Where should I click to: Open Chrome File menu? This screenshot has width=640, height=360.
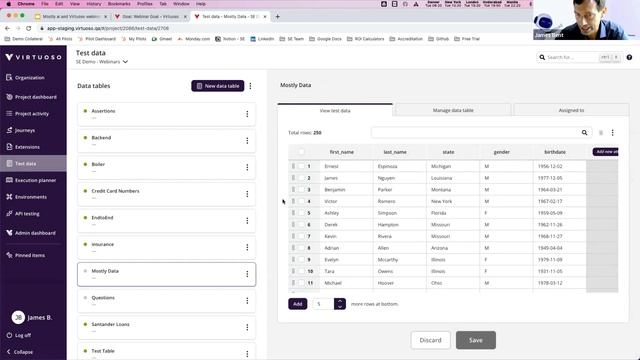pos(45,4)
